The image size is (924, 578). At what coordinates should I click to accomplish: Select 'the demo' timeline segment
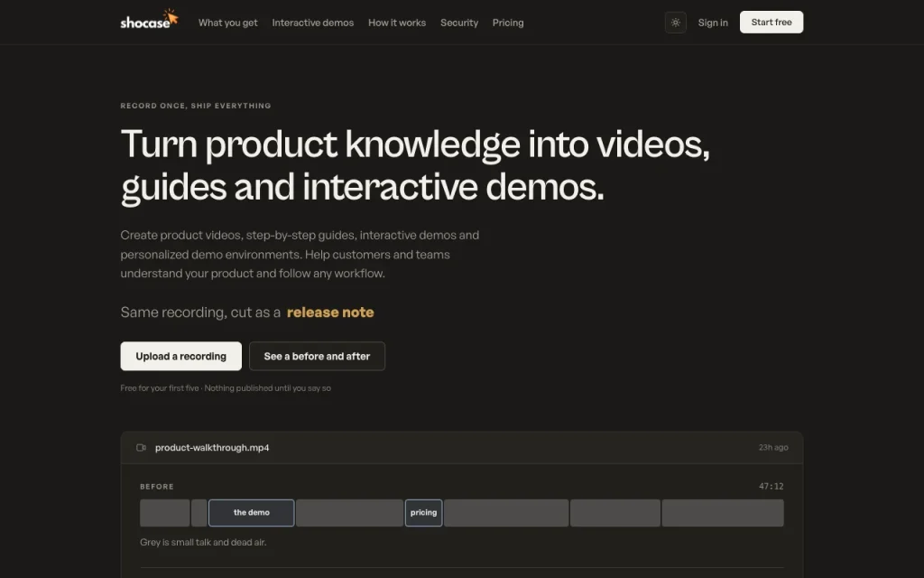[x=252, y=513]
